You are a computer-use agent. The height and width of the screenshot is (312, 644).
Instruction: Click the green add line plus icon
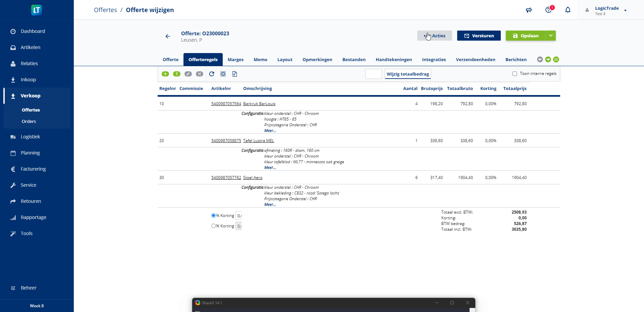pyautogui.click(x=165, y=74)
